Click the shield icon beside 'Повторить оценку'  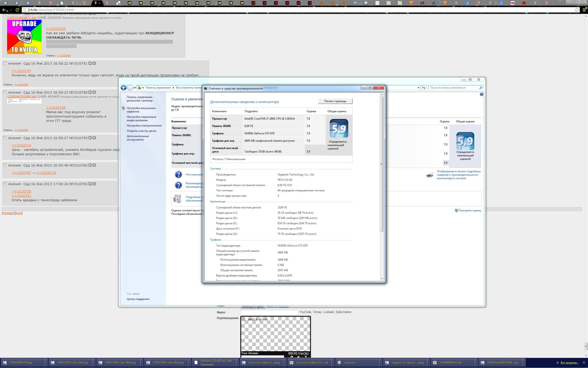point(456,210)
